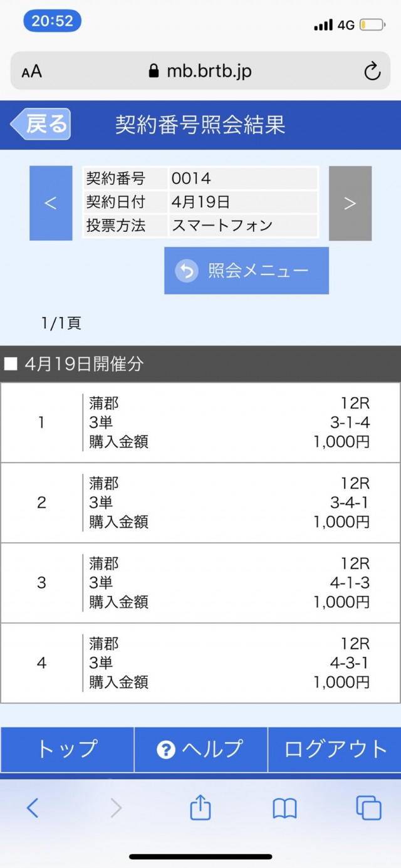Viewport: 401px width, 868px height.
Task: Tap the 20:52 status bar time
Action: pos(53,21)
